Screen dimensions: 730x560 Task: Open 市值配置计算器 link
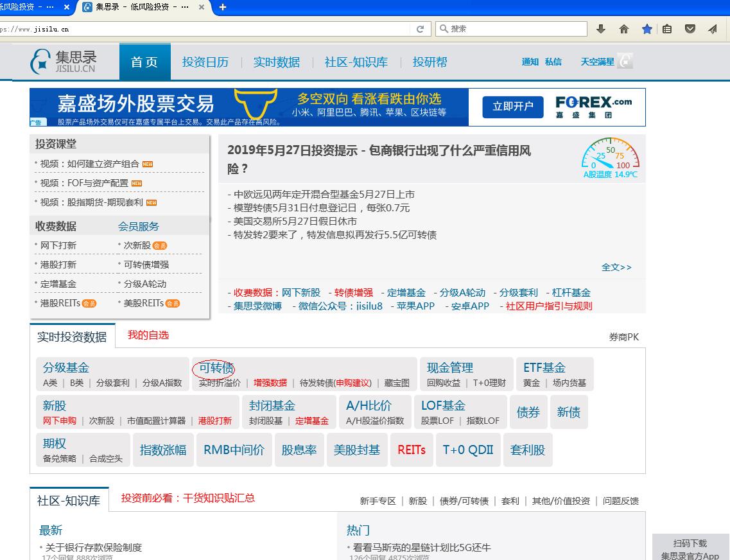157,421
